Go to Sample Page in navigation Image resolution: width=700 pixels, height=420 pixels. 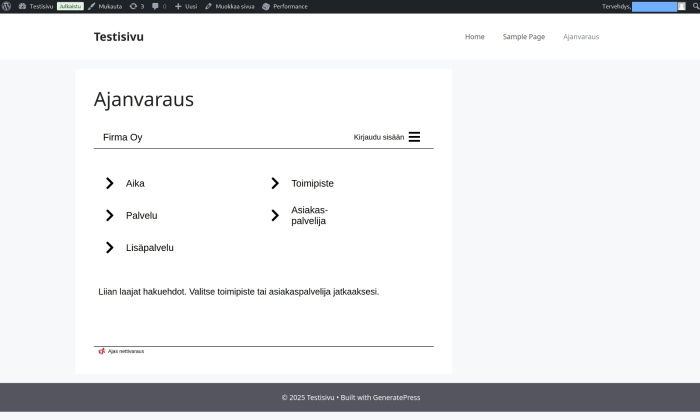point(523,37)
